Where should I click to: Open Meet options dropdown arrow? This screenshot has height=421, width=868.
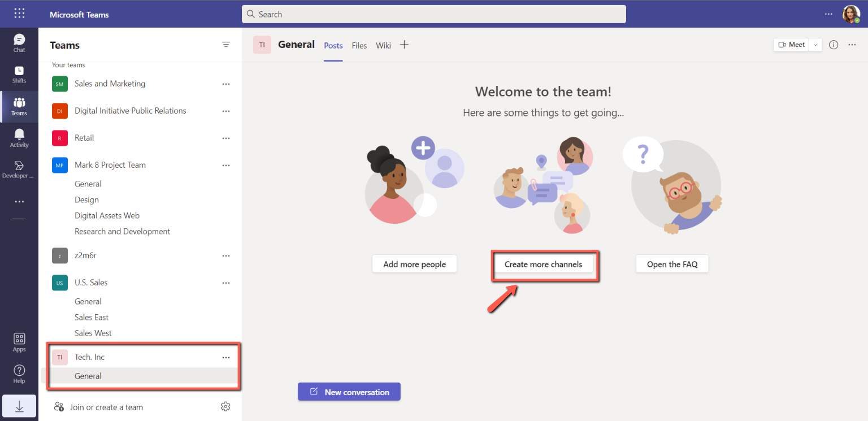pyautogui.click(x=815, y=45)
